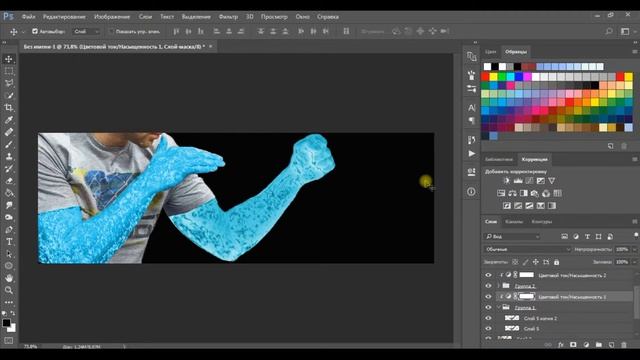Screen dimensions: 640x360
Task: Add a Gradient Map adjustment
Action: pyautogui.click(x=552, y=206)
